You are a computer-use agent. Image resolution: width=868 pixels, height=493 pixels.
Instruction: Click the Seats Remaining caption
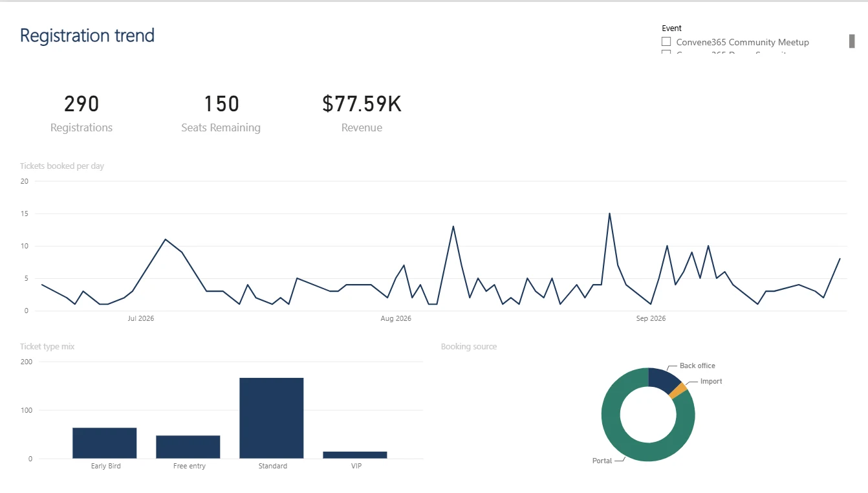pyautogui.click(x=221, y=128)
